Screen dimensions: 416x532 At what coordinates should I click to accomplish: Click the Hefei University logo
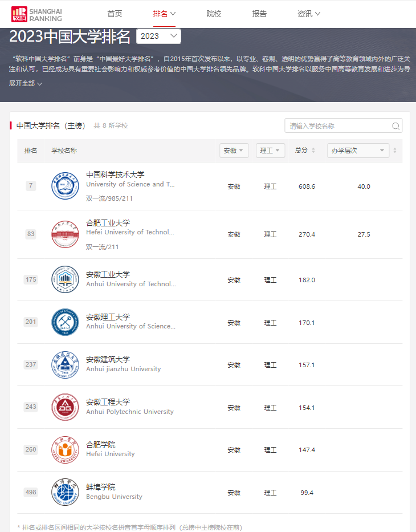coord(65,450)
